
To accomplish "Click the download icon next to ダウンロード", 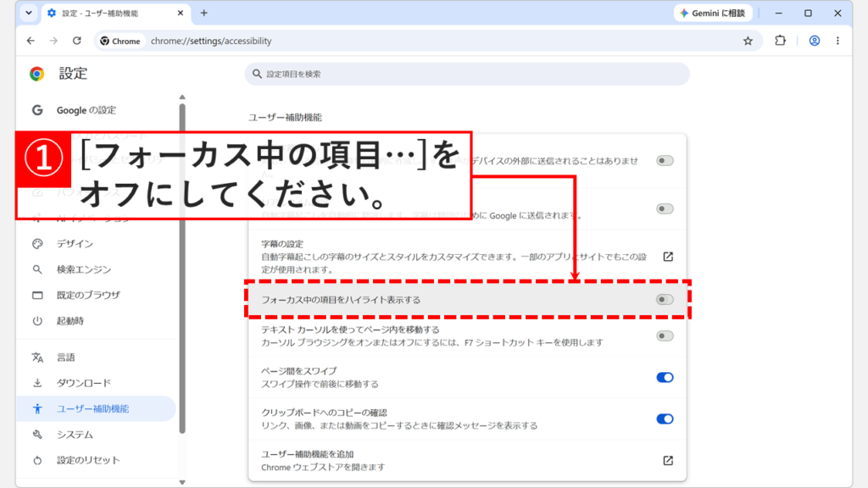I will click(37, 383).
